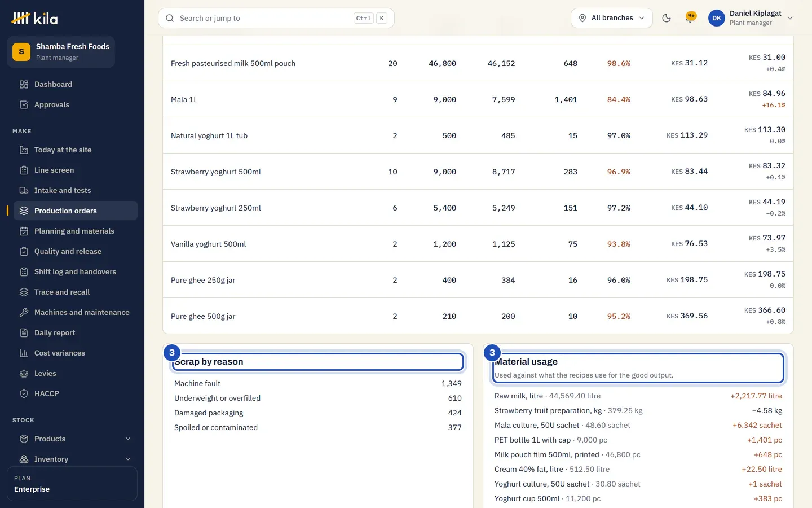Go to Line screen page

(76, 170)
